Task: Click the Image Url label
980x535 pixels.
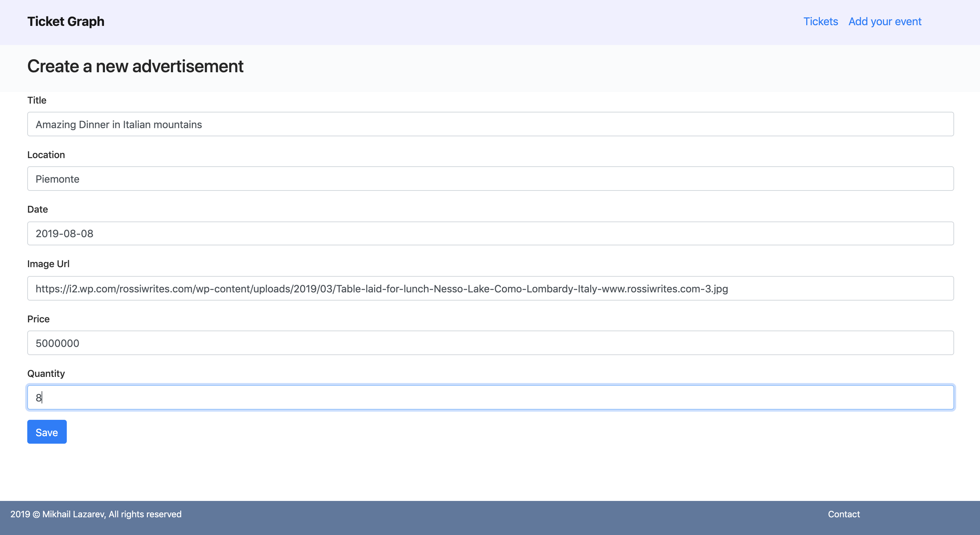Action: (48, 264)
